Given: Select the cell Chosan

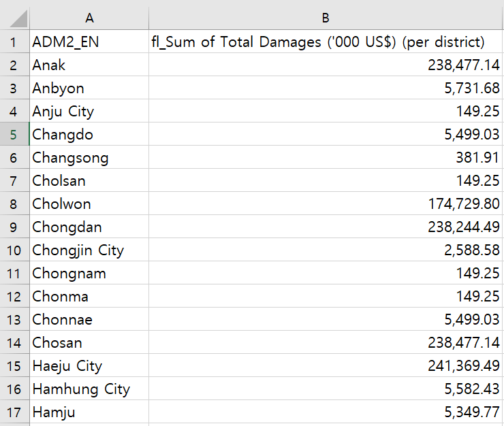Looking at the screenshot, I should click(x=89, y=342).
